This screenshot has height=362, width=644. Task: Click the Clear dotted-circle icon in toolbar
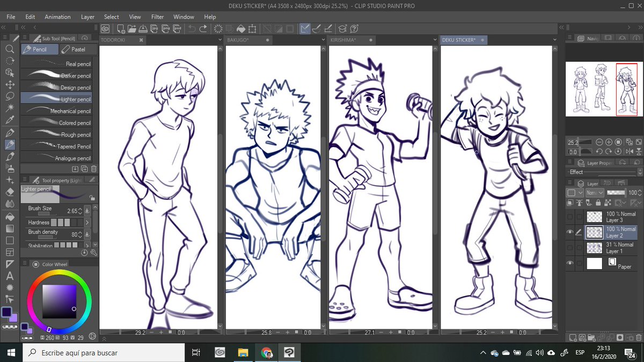[x=218, y=29]
